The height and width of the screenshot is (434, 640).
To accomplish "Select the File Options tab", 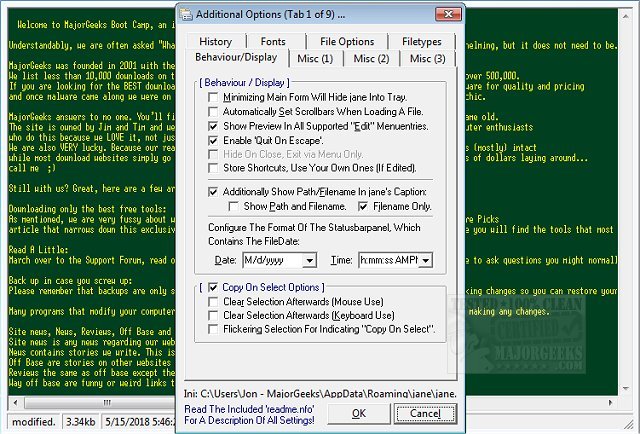I will [347, 41].
